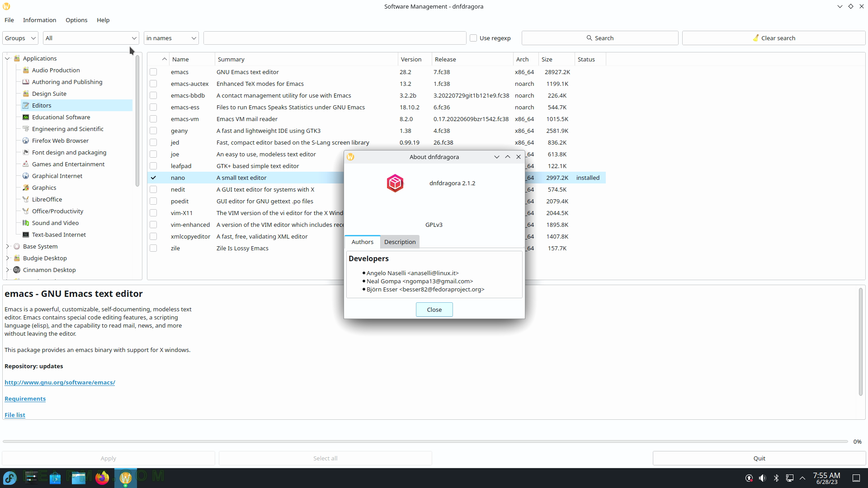Image resolution: width=868 pixels, height=488 pixels.
Task: Toggle the leafpad package checkbox
Action: (x=153, y=166)
